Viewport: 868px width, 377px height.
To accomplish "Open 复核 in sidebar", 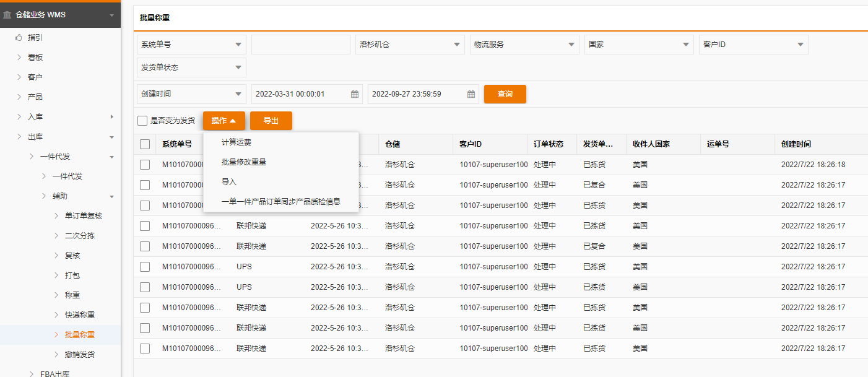I will [72, 256].
